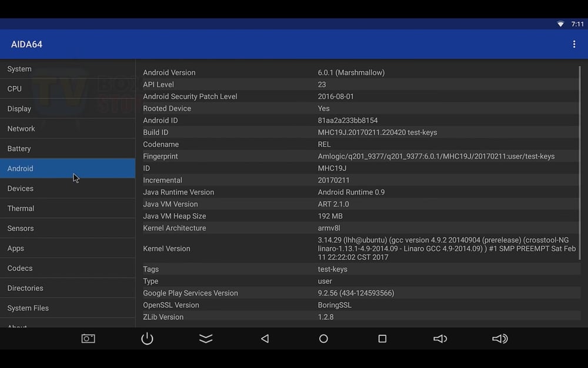Open recent apps with the square icon
Image resolution: width=588 pixels, height=368 pixels.
(382, 339)
